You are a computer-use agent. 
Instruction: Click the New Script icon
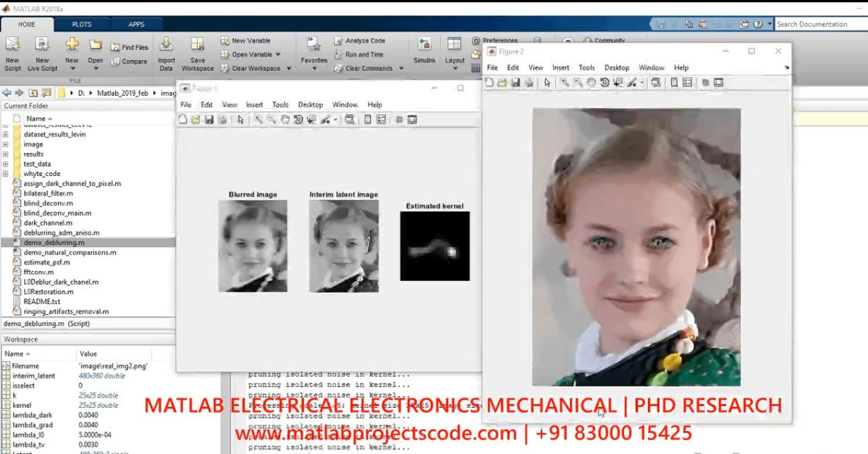tap(12, 51)
